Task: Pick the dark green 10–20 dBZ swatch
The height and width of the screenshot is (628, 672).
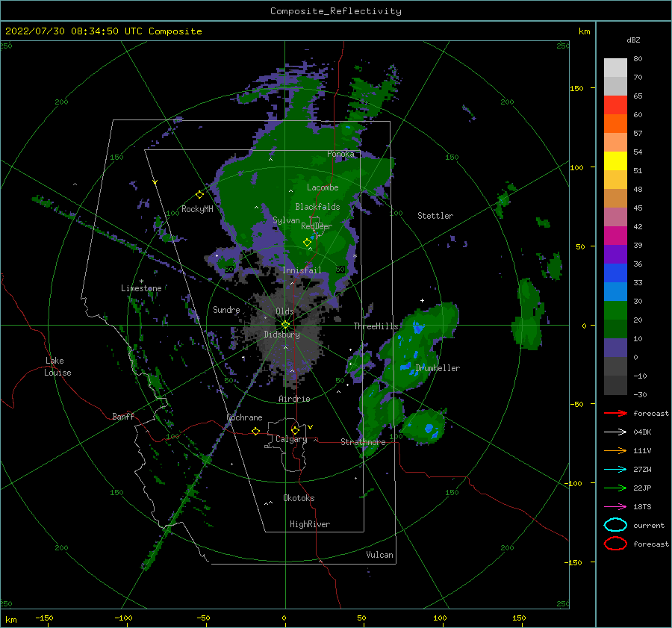Action: [615, 329]
